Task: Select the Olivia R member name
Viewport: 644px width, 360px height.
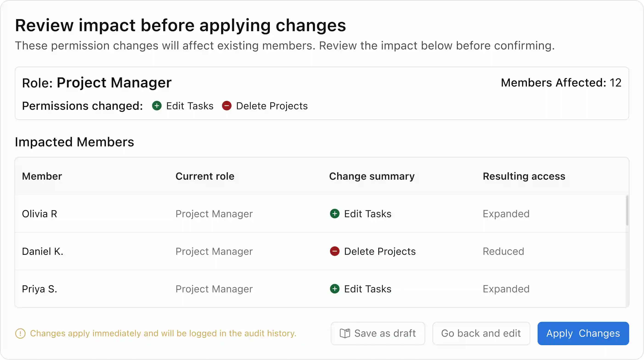Action: (x=40, y=214)
